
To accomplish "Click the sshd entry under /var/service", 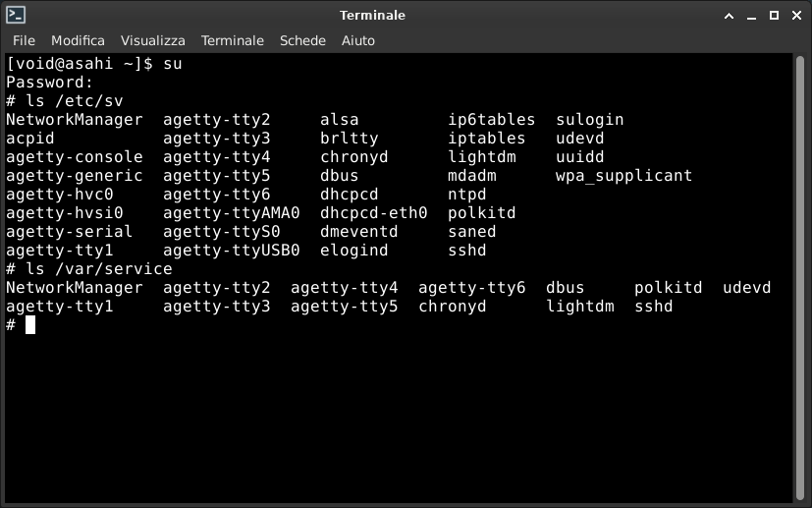I will tap(654, 307).
